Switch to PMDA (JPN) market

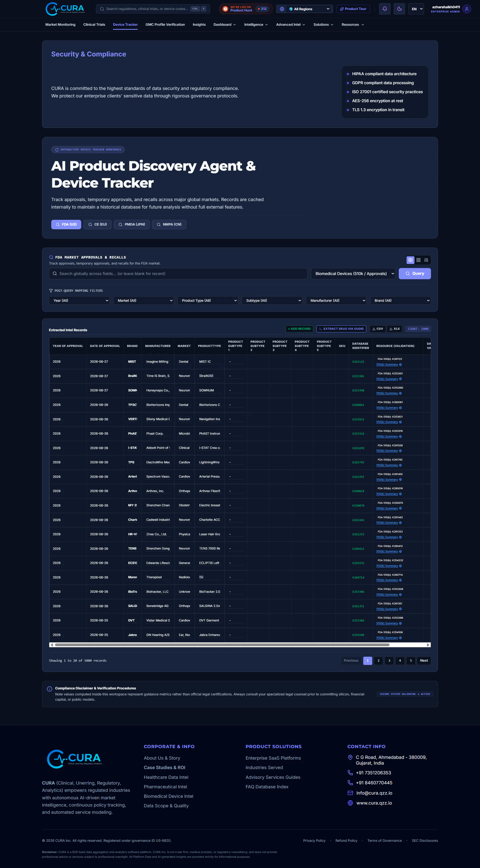click(x=131, y=224)
